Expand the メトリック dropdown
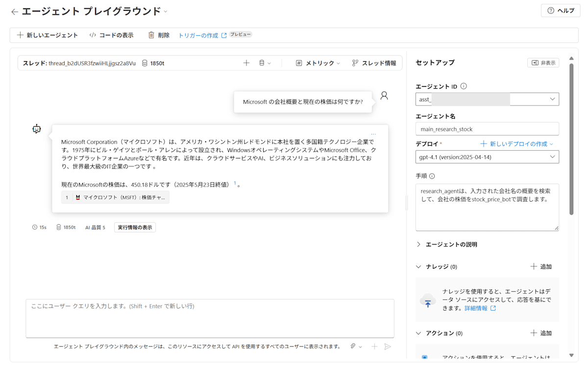This screenshot has width=588, height=365. (318, 63)
